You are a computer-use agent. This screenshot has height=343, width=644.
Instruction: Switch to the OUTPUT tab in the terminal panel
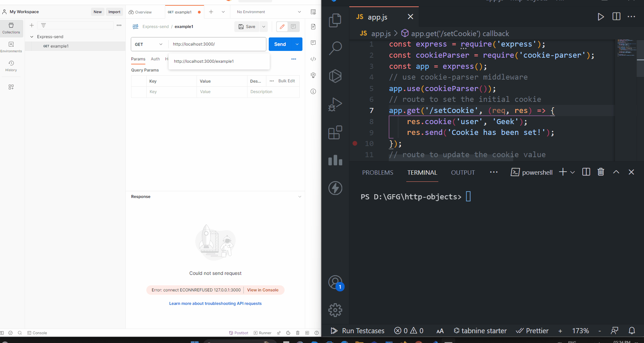tap(463, 172)
